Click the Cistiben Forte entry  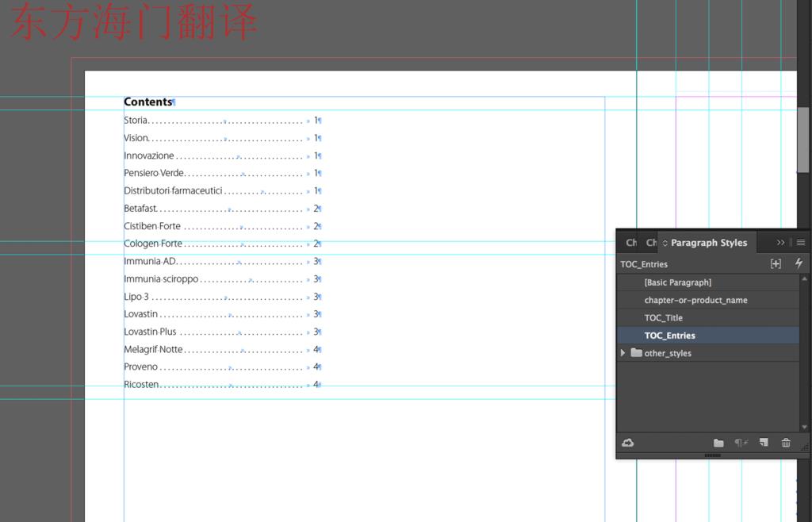152,226
